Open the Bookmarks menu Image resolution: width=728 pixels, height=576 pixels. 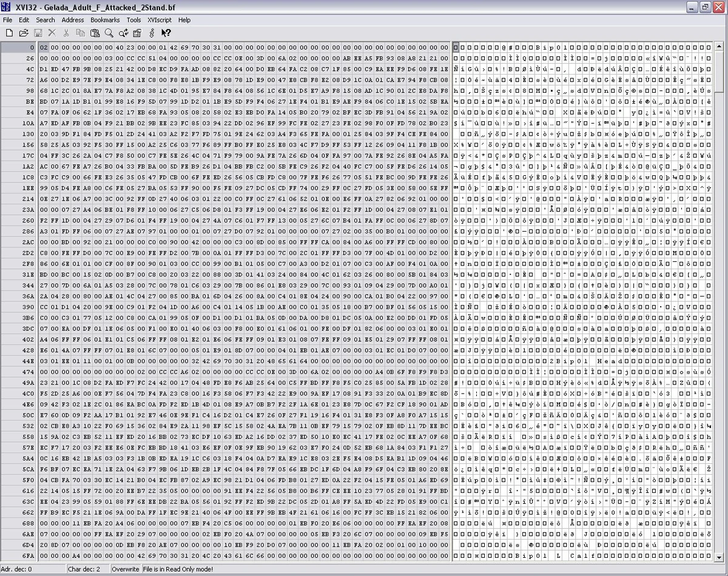point(105,20)
